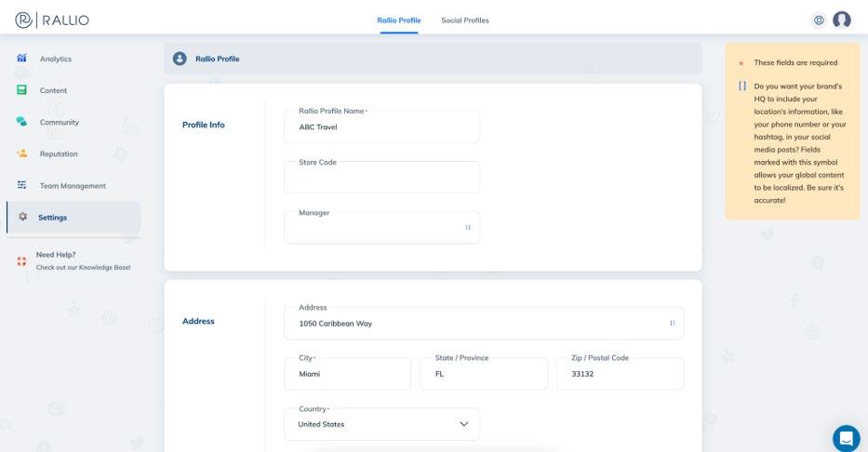This screenshot has width=868, height=452.
Task: Select Settings in the sidebar
Action: coord(73,218)
